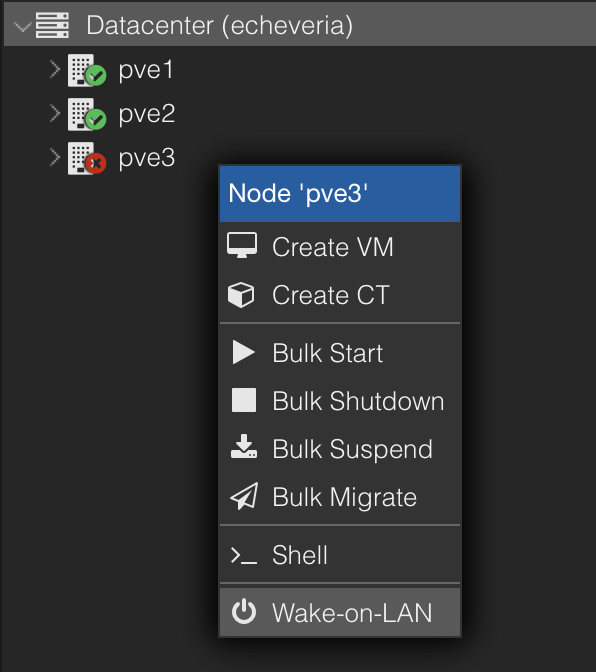Click the monitor icon for Create VM
The image size is (596, 672).
[x=242, y=246]
